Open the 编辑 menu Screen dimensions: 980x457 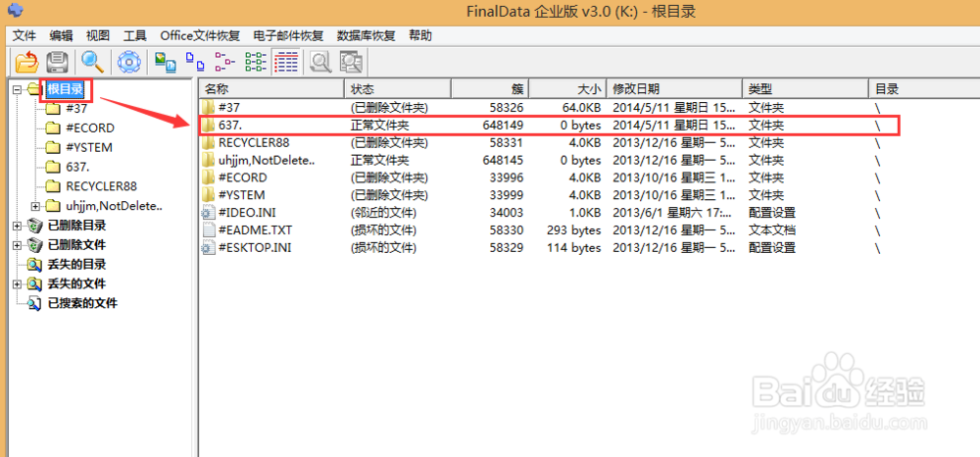pos(61,35)
